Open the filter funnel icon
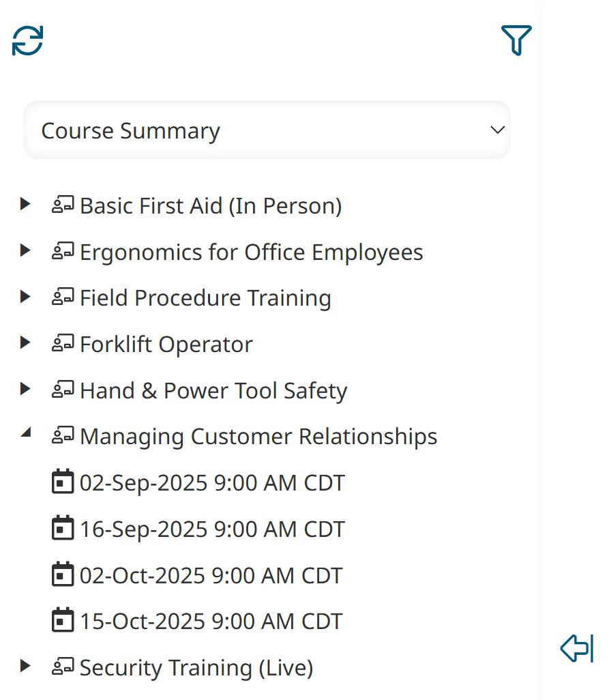 coord(516,40)
